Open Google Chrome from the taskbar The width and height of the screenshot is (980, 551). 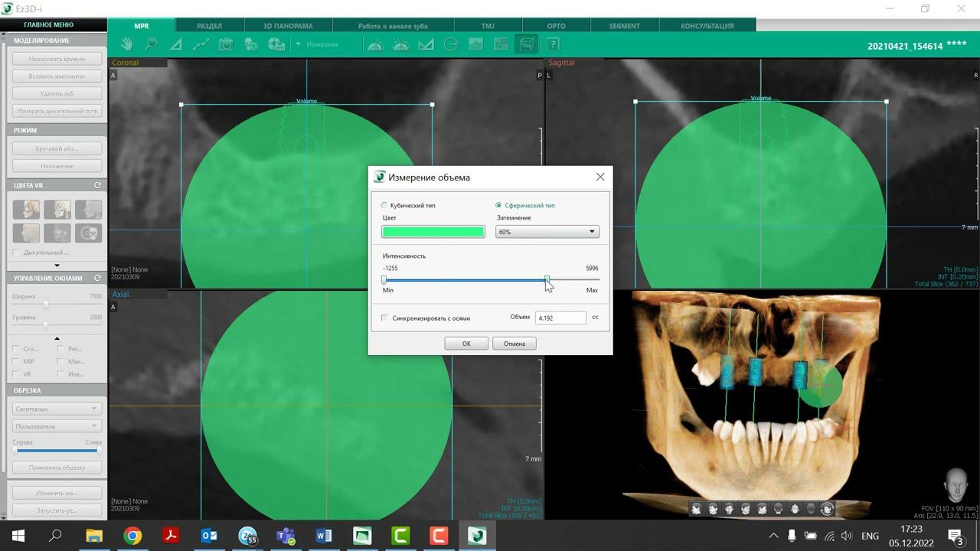pyautogui.click(x=132, y=536)
